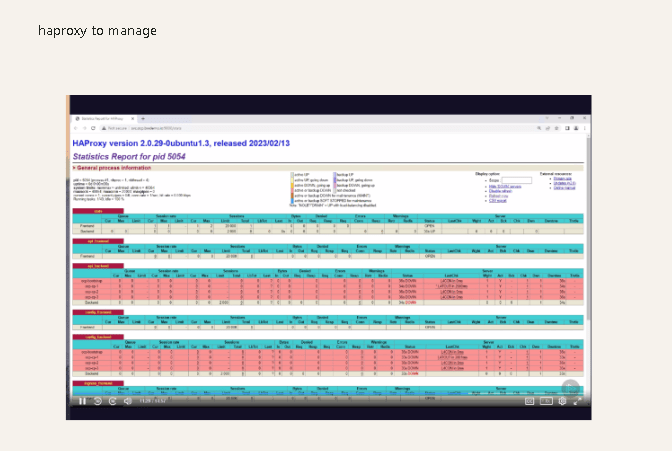The image size is (672, 451).
Task: Click the Not secure warning icon
Action: (x=104, y=128)
